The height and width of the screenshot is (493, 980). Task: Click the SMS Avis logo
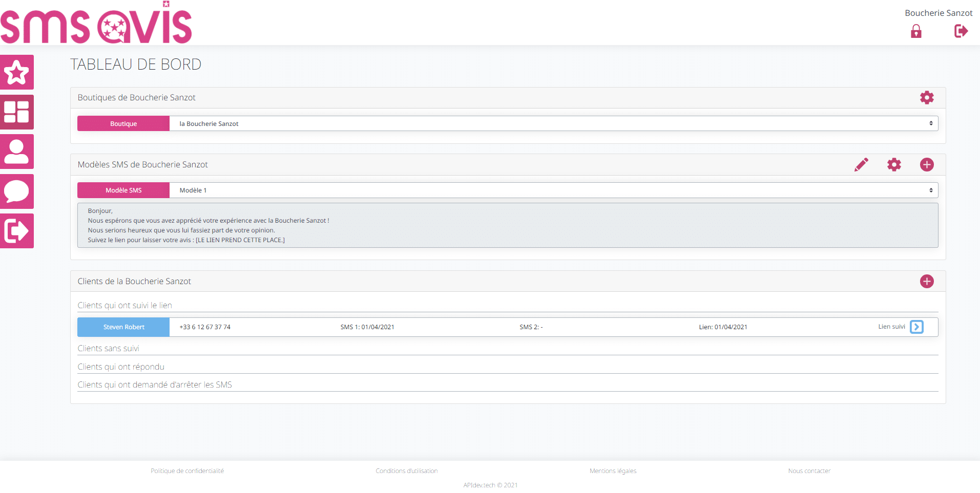[96, 24]
